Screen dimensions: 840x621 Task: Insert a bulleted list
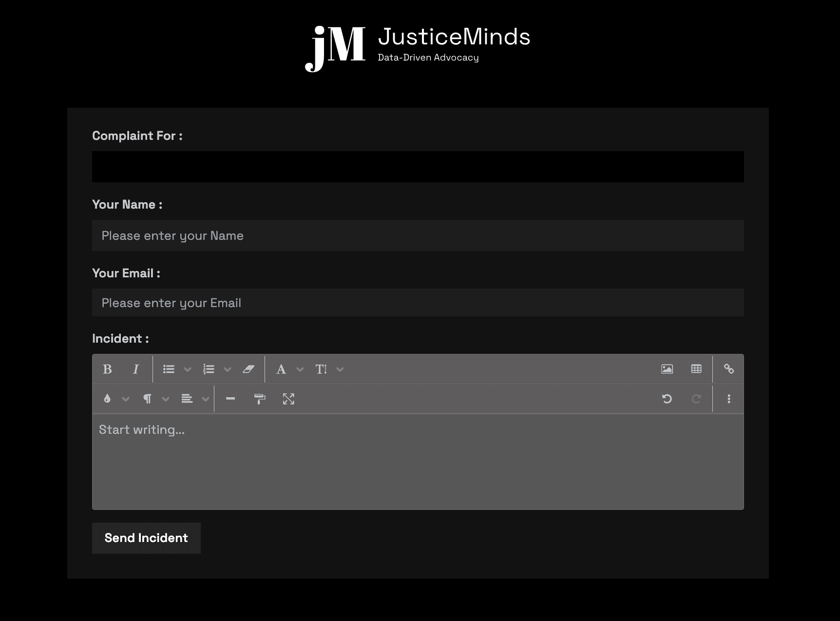[x=169, y=369]
